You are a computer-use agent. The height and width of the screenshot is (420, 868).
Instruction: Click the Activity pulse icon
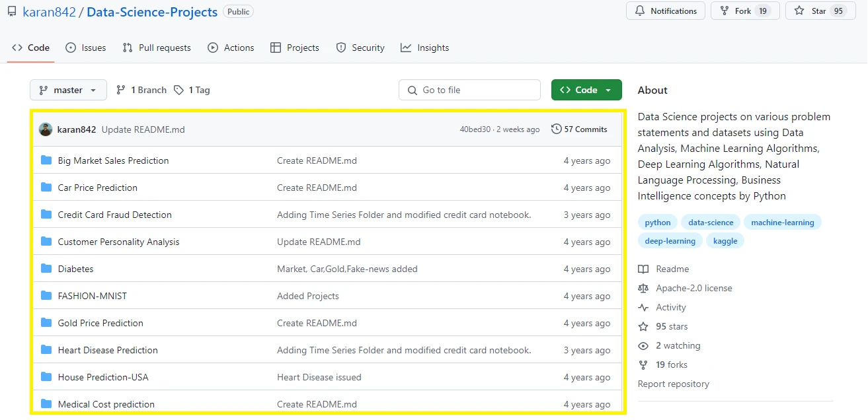[643, 307]
